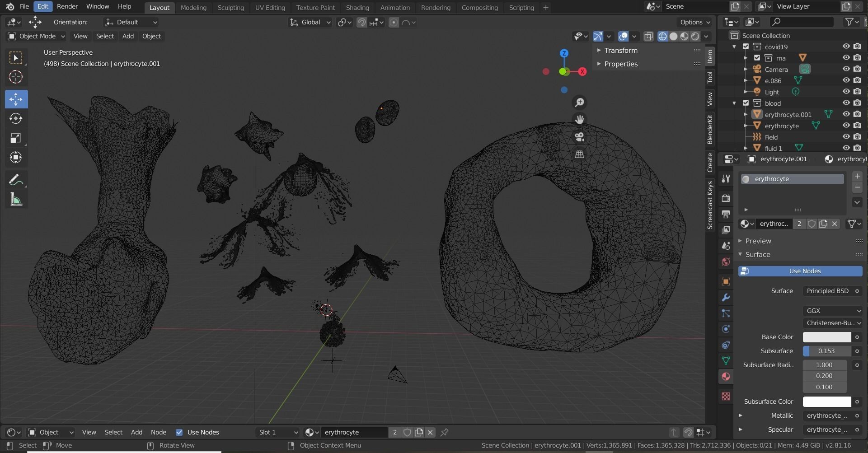Click the Subsurface Color swatch
This screenshot has width=868, height=453.
tap(827, 402)
